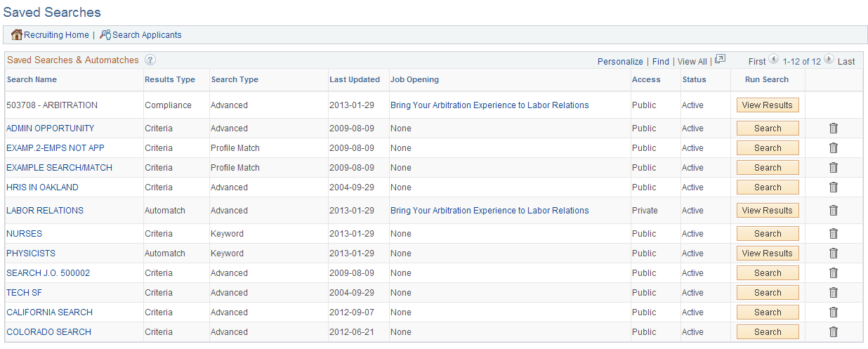The image size is (868, 349).
Task: Click the Find link
Action: (x=660, y=62)
